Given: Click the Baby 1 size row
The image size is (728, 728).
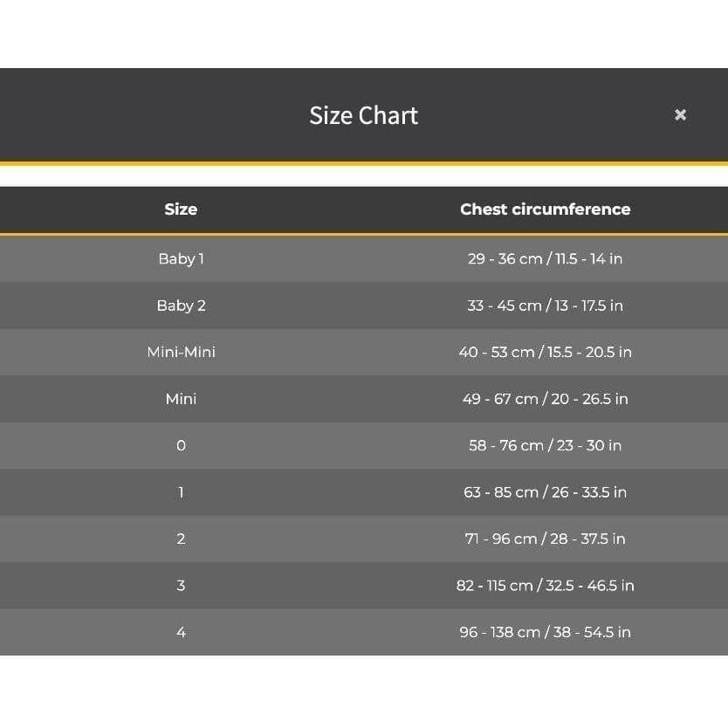Looking at the screenshot, I should (364, 258).
